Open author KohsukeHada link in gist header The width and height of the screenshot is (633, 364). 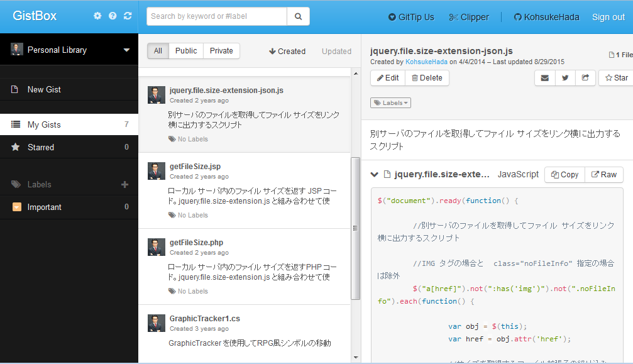[426, 62]
